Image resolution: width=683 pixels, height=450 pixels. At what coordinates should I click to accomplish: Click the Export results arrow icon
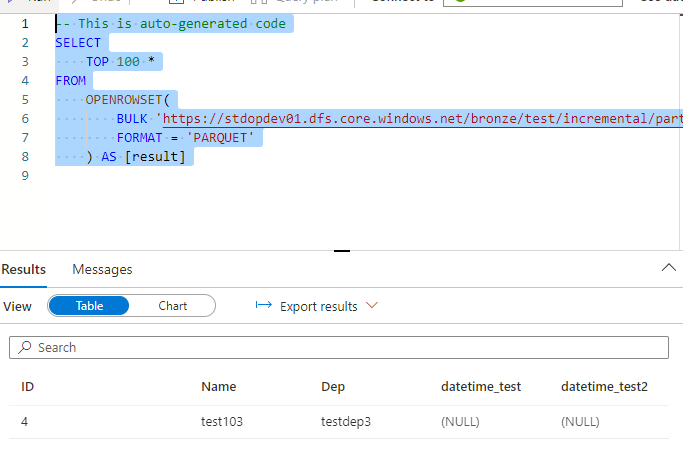point(264,305)
